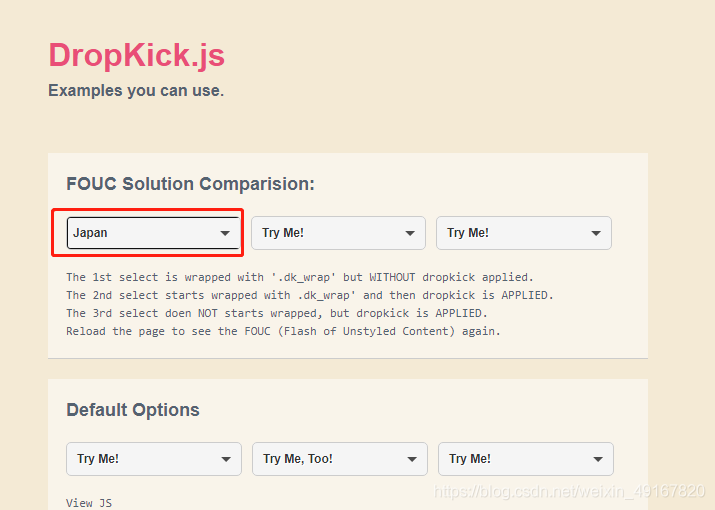Click the 'Examples you can use.' subtitle

[x=136, y=90]
